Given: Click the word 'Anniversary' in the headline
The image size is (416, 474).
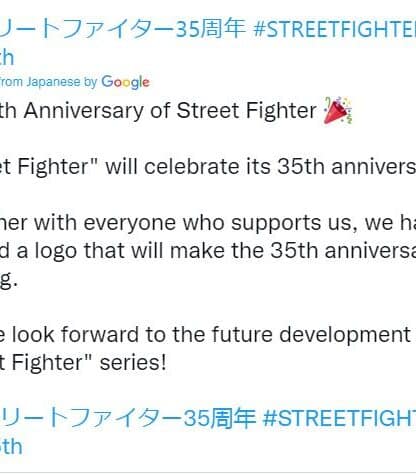Looking at the screenshot, I should [84, 111].
